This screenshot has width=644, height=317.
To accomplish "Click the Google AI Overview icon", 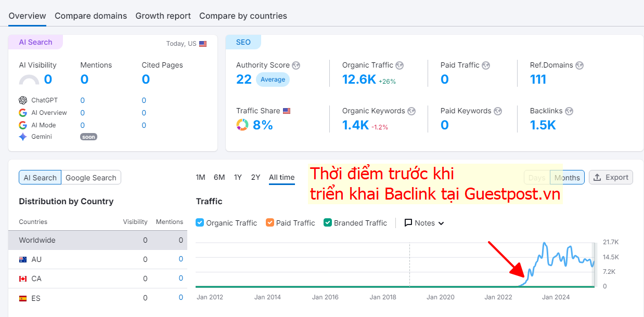I will pos(23,112).
